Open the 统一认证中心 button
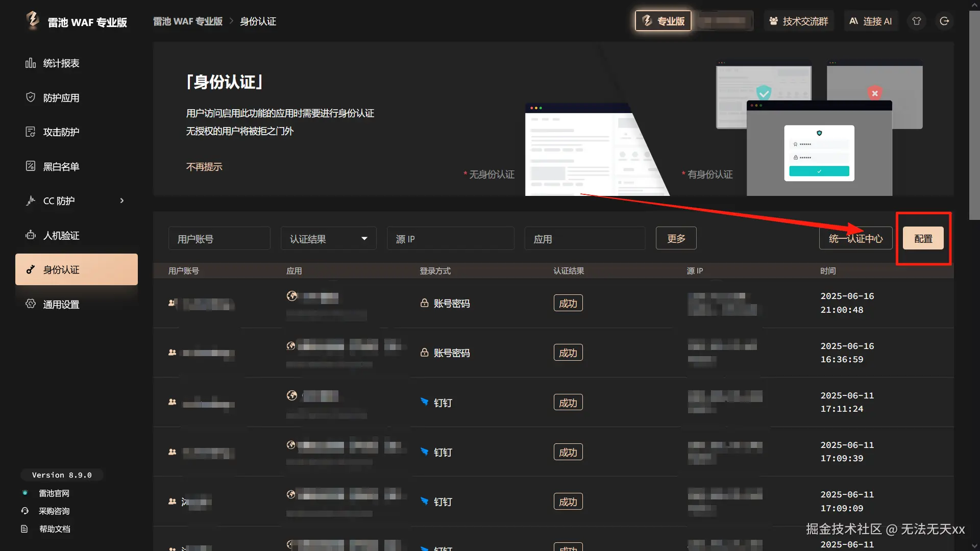 [855, 238]
